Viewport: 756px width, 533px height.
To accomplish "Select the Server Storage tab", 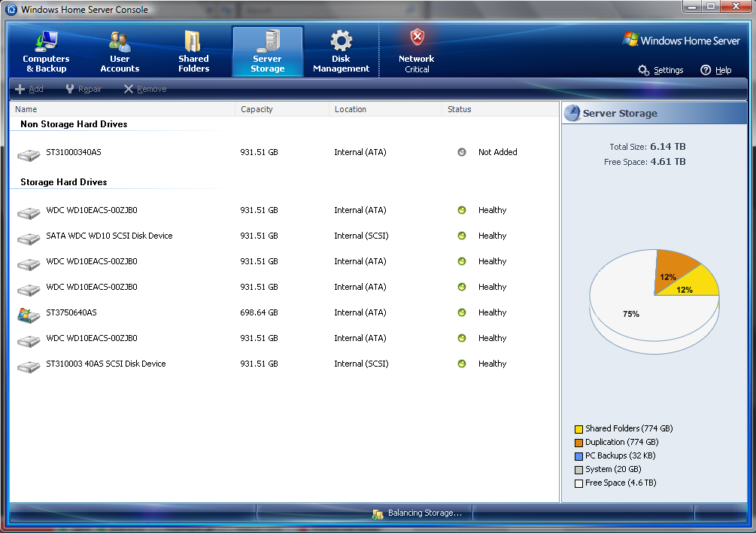I will point(268,51).
